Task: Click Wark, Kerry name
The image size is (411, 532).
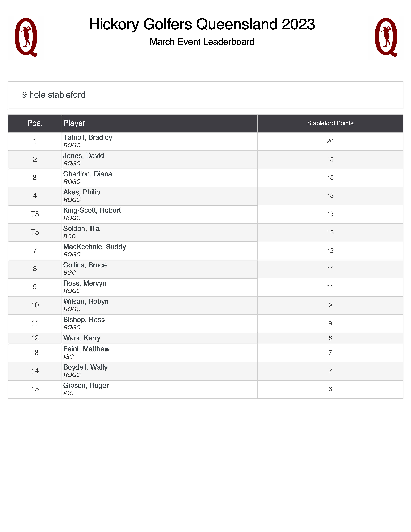Action: click(x=82, y=338)
